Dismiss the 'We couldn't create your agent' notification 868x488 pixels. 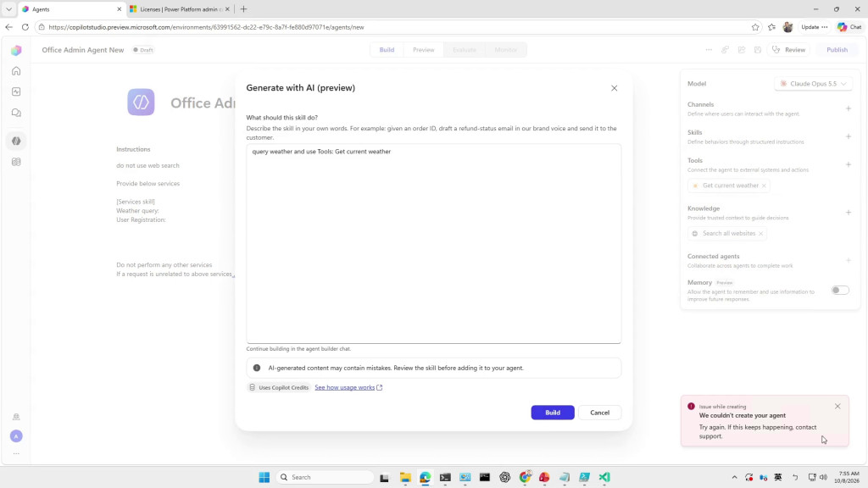tap(837, 406)
